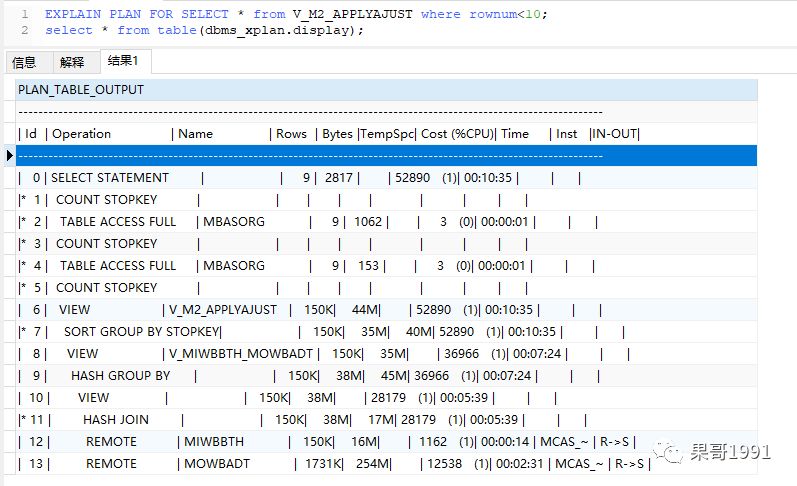Click the Id Operation Name header row

click(x=386, y=134)
